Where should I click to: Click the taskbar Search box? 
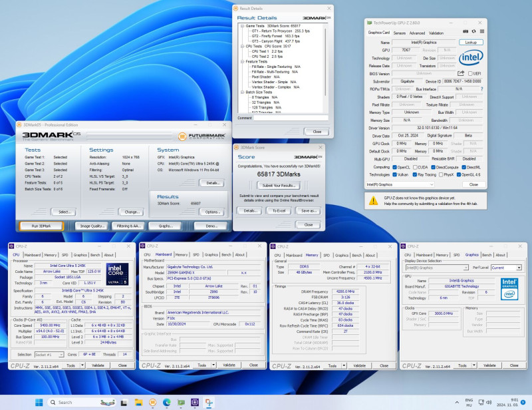point(81,403)
